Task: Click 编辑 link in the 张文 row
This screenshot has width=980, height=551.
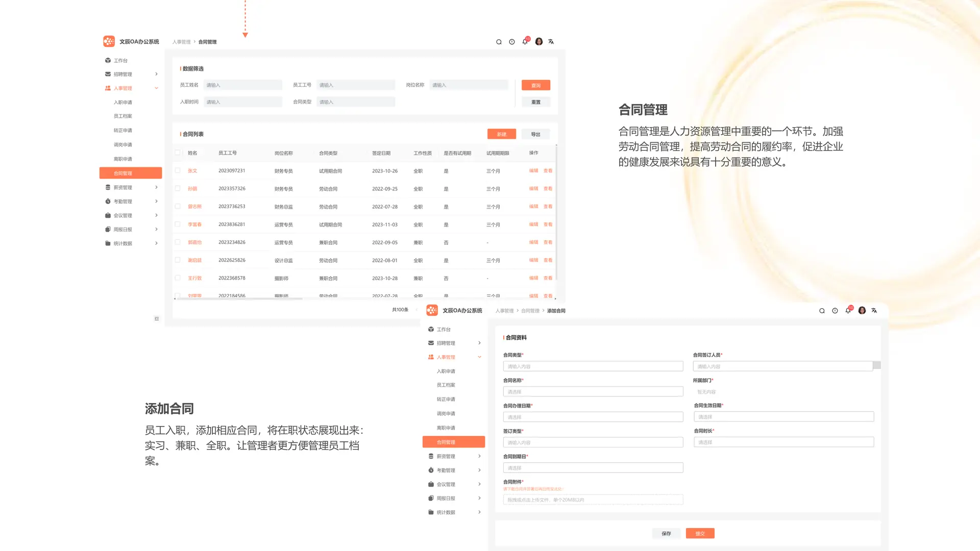Action: pyautogui.click(x=533, y=171)
